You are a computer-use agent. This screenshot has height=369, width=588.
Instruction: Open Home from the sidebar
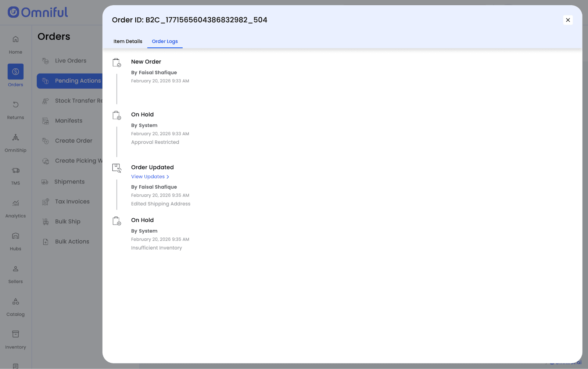pos(15,39)
